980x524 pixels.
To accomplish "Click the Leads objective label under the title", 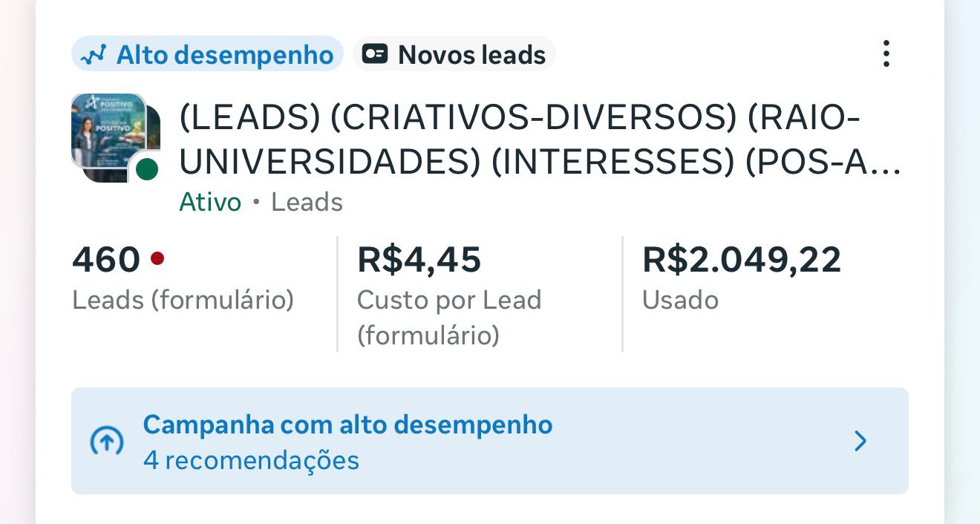I will pyautogui.click(x=307, y=202).
